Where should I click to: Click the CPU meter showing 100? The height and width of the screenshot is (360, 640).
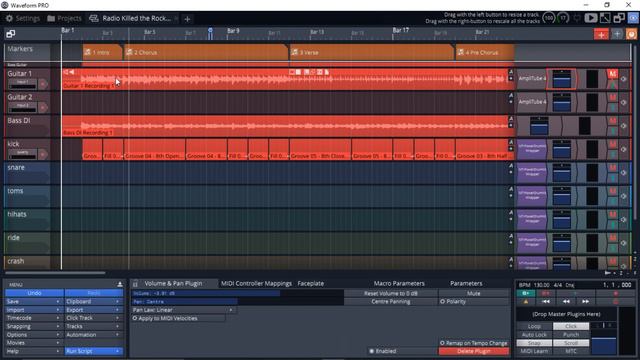coord(549,18)
